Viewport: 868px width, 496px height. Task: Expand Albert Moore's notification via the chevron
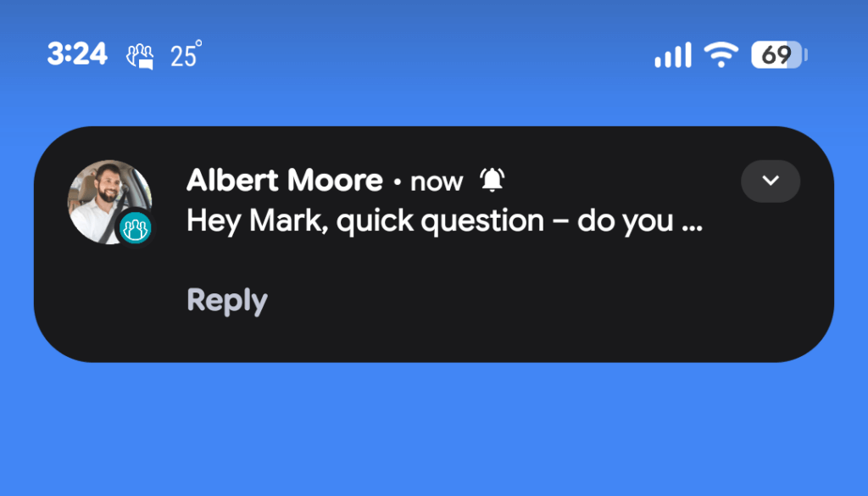pyautogui.click(x=770, y=181)
